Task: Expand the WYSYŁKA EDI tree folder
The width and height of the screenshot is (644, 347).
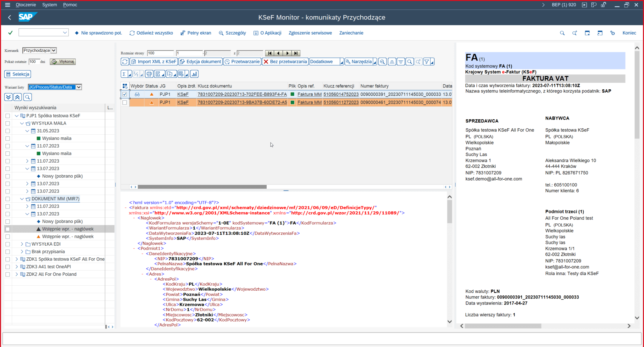Action: 22,244
